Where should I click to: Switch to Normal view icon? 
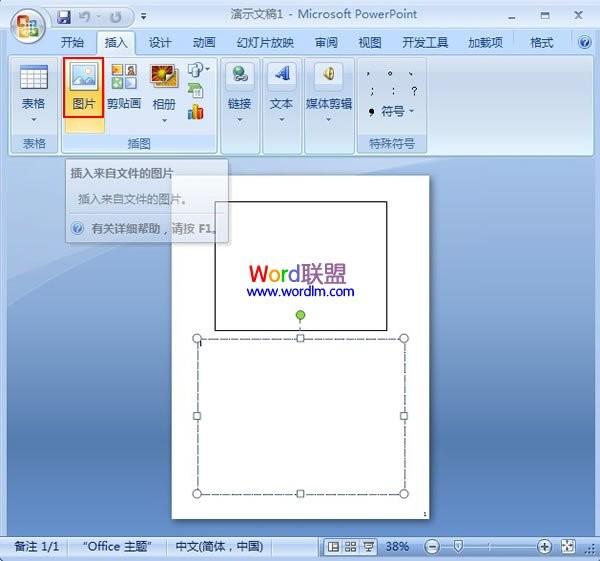[x=333, y=546]
